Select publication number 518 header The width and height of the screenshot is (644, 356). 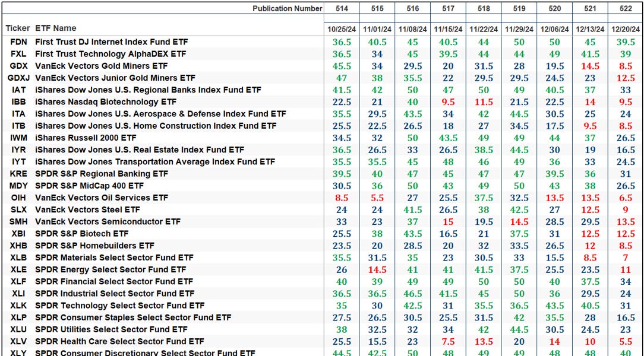(x=484, y=9)
